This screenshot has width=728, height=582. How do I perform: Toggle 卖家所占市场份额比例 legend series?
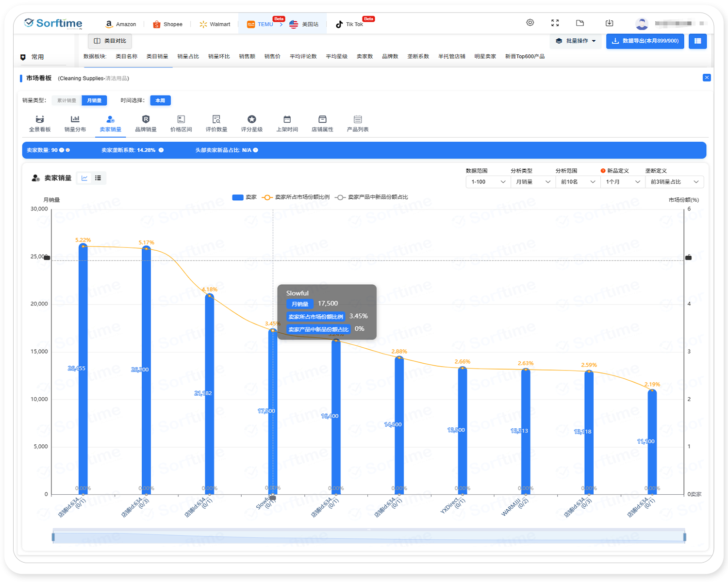296,197
